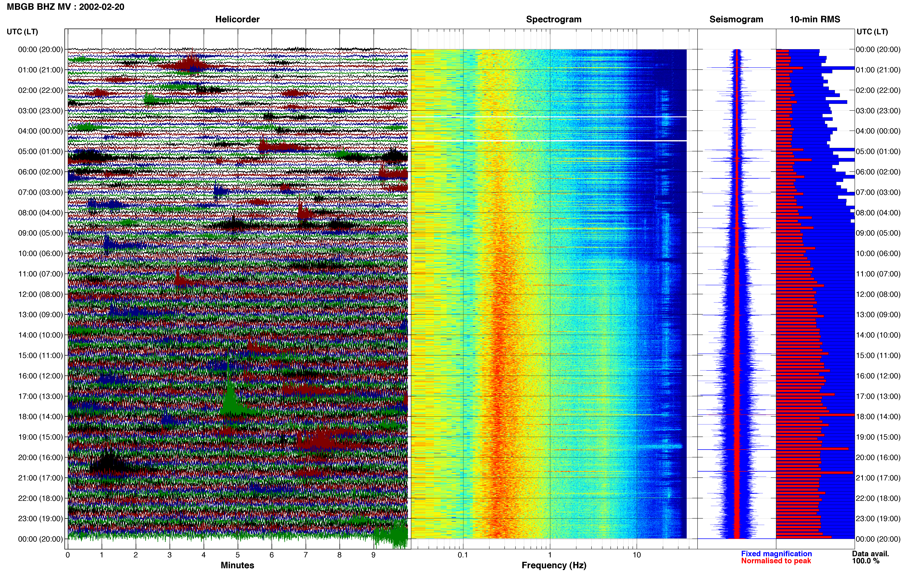Viewport: 924px width, 578px height.
Task: Select the 'Spectrogram' panel heading
Action: coord(554,20)
